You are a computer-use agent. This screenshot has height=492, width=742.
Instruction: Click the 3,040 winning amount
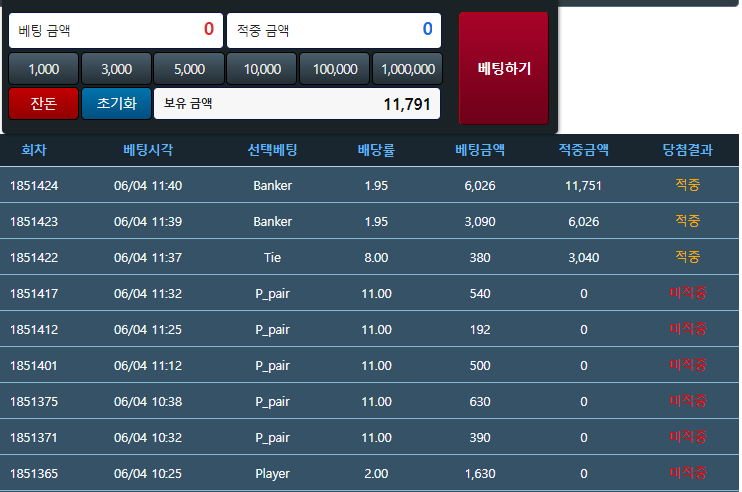pos(583,257)
